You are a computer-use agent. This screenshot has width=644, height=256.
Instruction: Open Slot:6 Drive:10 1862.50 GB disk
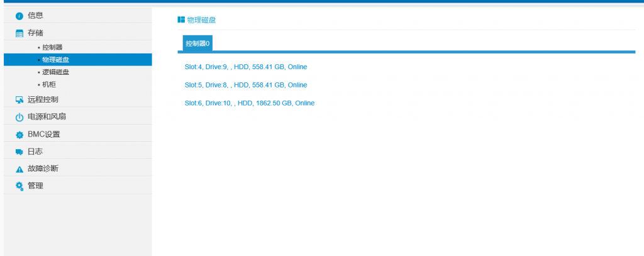click(249, 103)
